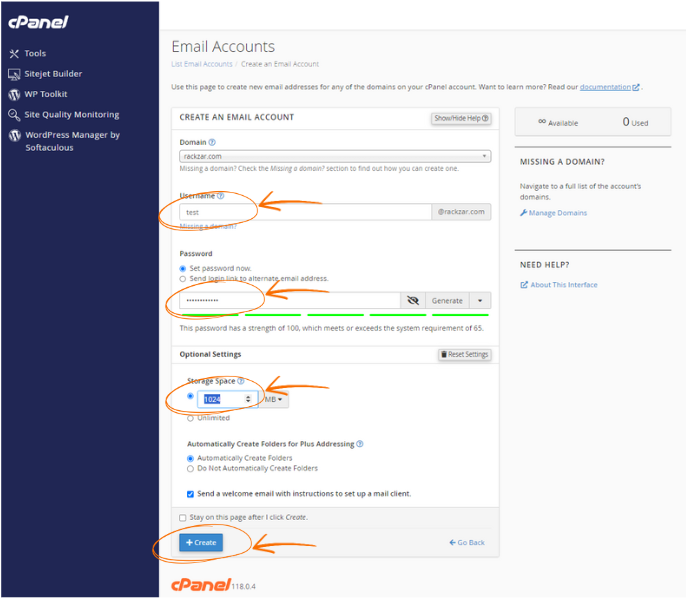Open Sitejet Builder menu item
This screenshot has height=600, width=686.
tap(53, 74)
